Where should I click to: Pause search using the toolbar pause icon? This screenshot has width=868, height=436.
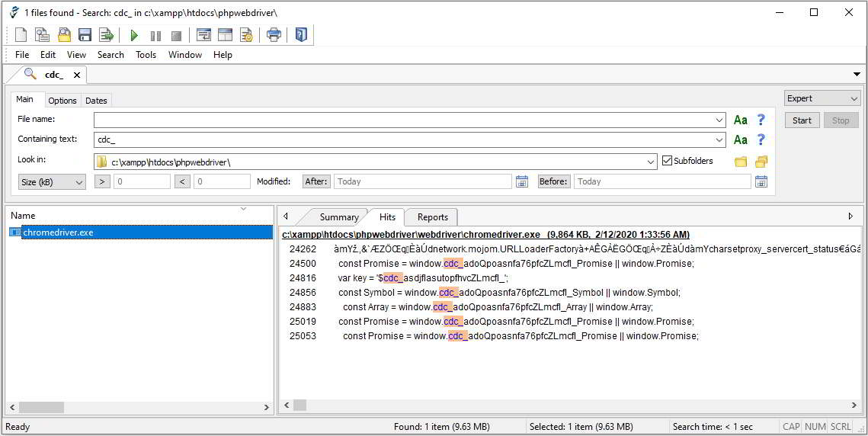click(x=155, y=36)
